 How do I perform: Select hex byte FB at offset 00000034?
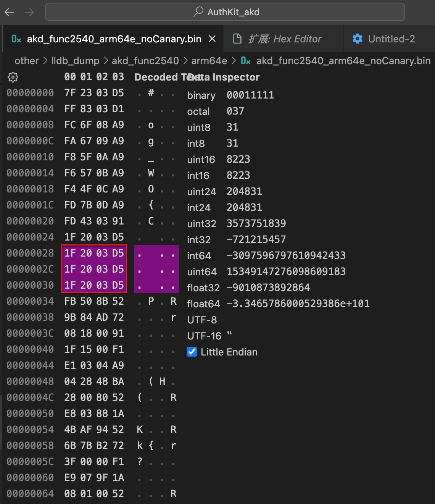click(70, 301)
